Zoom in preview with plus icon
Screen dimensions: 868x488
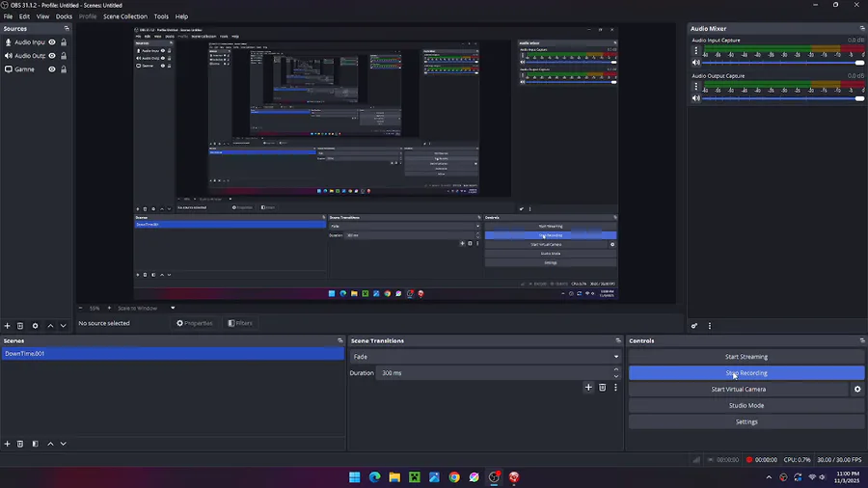109,309
